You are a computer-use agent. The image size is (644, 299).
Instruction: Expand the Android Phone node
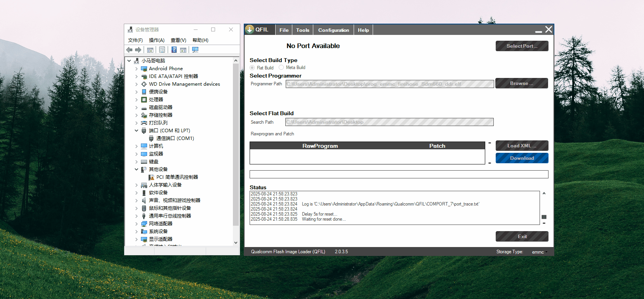(x=137, y=69)
